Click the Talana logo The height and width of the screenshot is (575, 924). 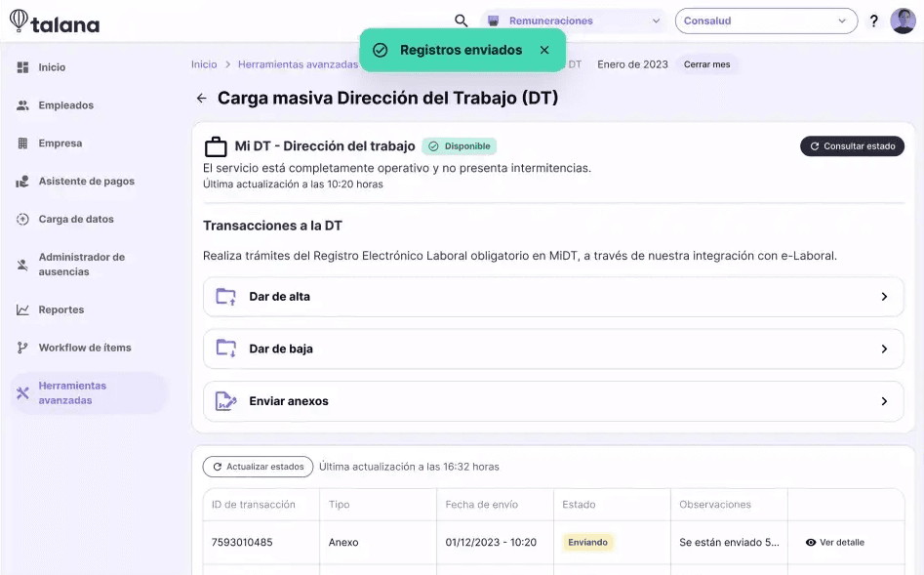54,21
